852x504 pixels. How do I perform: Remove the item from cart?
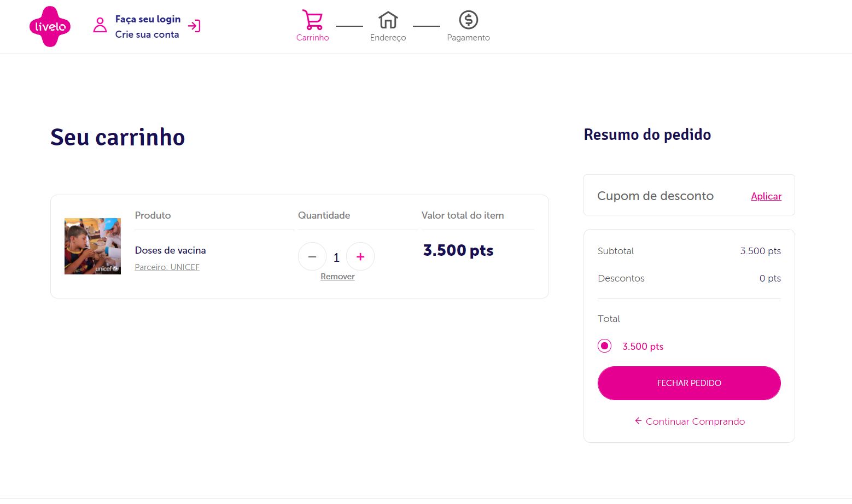point(337,277)
